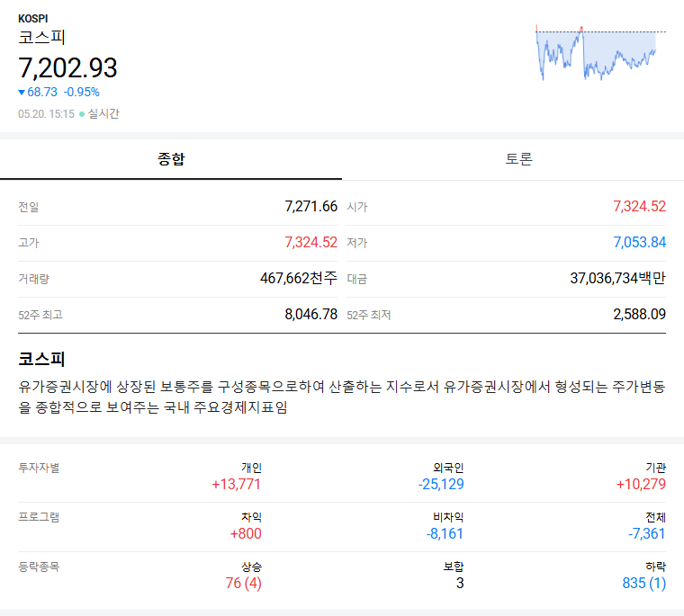Click the 프로그램 row label
Viewport: 684px width, 616px height.
coord(39,517)
